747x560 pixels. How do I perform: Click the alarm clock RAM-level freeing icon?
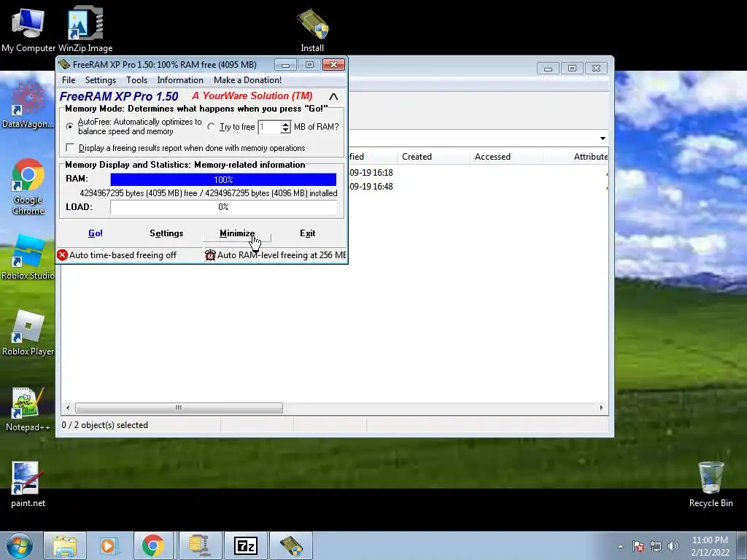point(210,254)
